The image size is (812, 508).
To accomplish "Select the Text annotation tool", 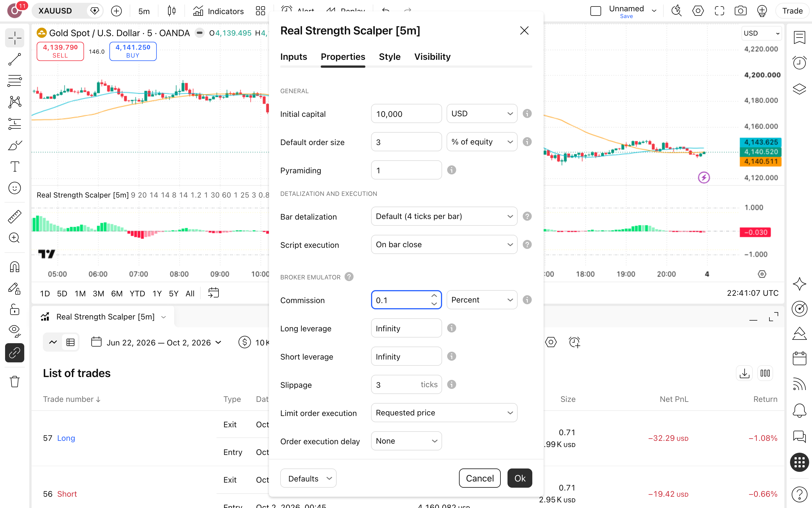I will (14, 166).
